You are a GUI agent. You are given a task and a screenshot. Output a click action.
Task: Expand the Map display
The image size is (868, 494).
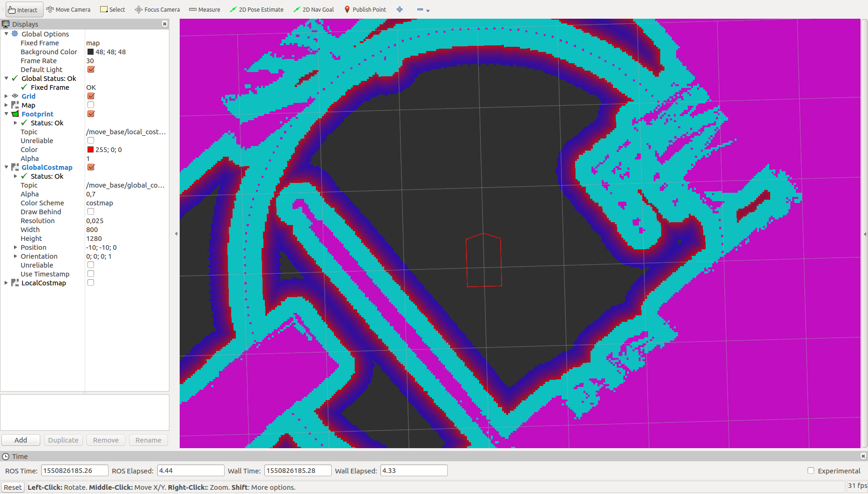point(6,105)
